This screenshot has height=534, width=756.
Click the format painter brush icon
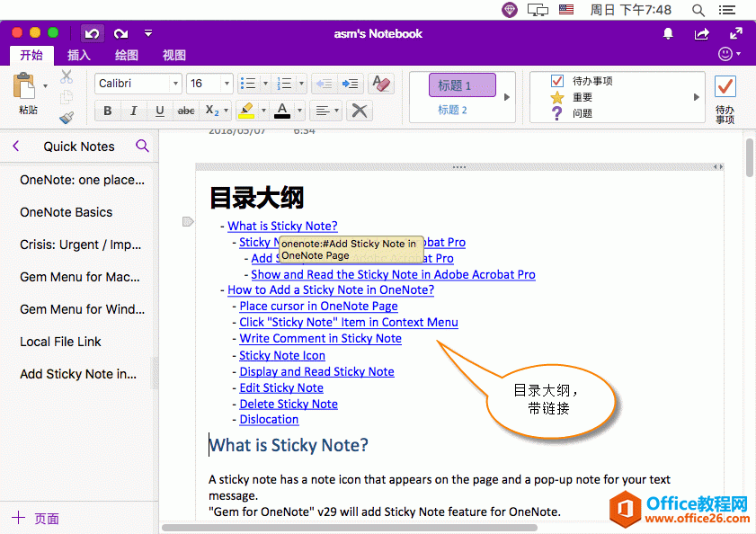(x=67, y=116)
